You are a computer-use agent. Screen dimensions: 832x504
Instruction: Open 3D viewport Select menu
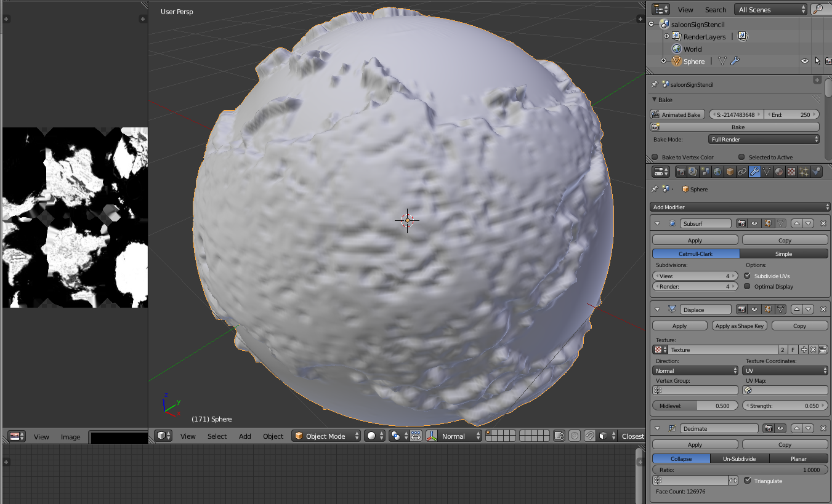tap(217, 436)
